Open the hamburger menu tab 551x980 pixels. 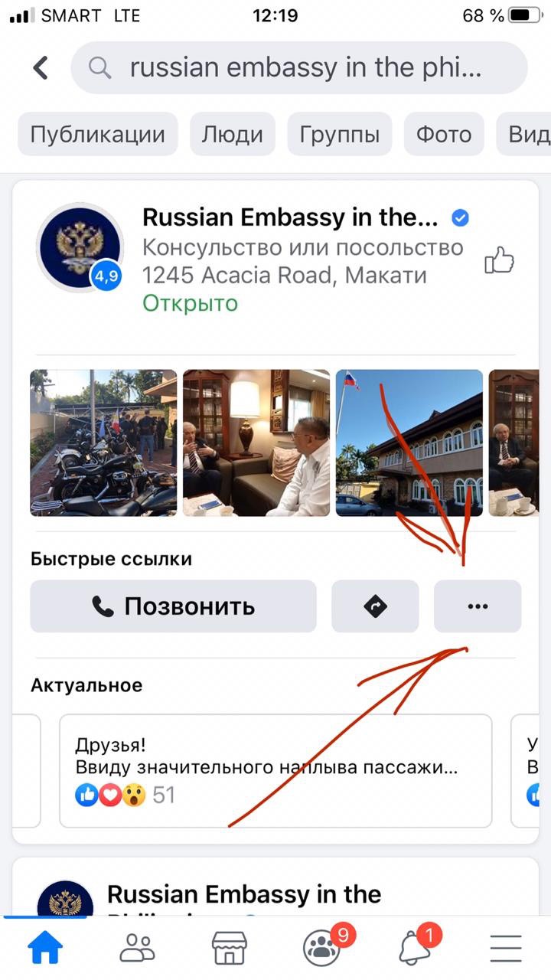click(x=506, y=949)
